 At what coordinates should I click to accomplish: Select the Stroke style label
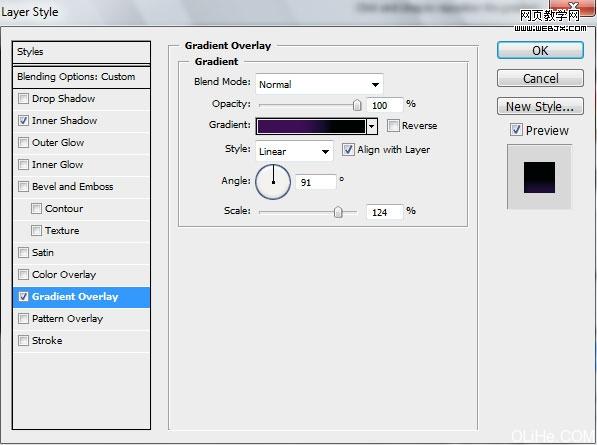(47, 341)
